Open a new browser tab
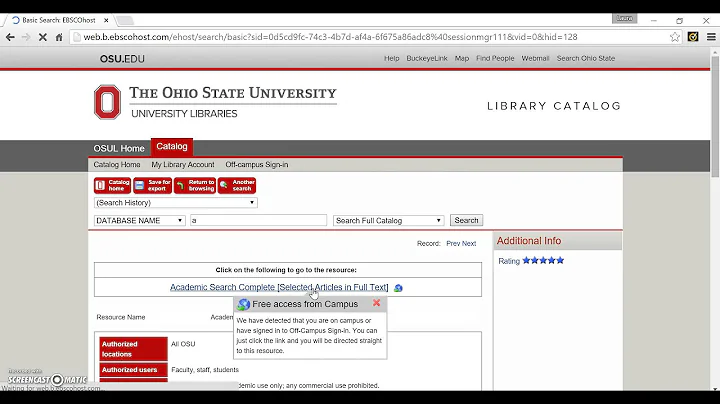This screenshot has height=404, width=720. (x=125, y=20)
